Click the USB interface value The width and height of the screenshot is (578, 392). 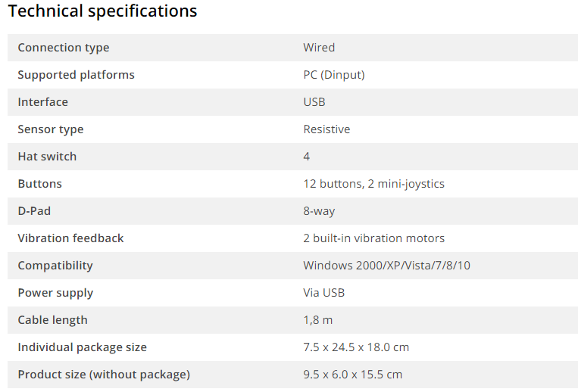tap(314, 102)
